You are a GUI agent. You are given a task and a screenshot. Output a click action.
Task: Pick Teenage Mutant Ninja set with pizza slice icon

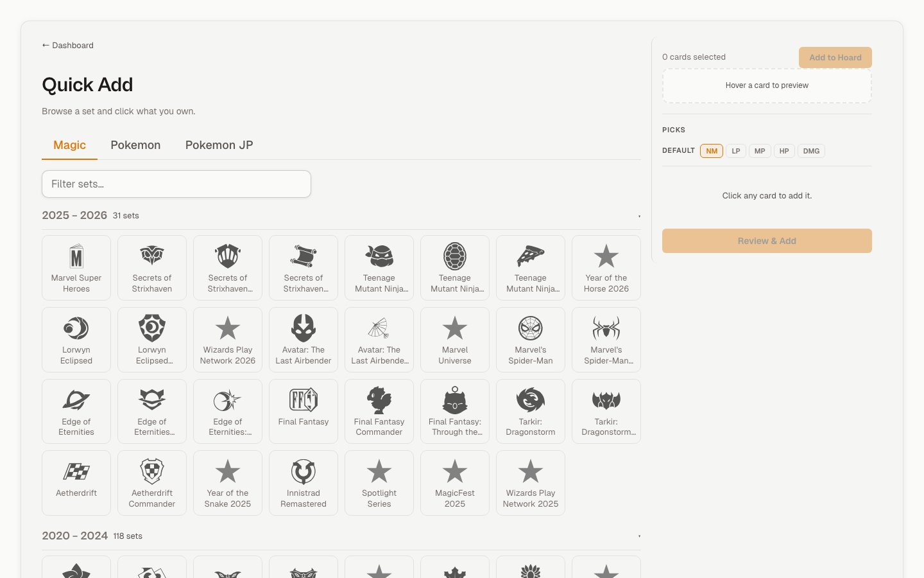pos(531,268)
